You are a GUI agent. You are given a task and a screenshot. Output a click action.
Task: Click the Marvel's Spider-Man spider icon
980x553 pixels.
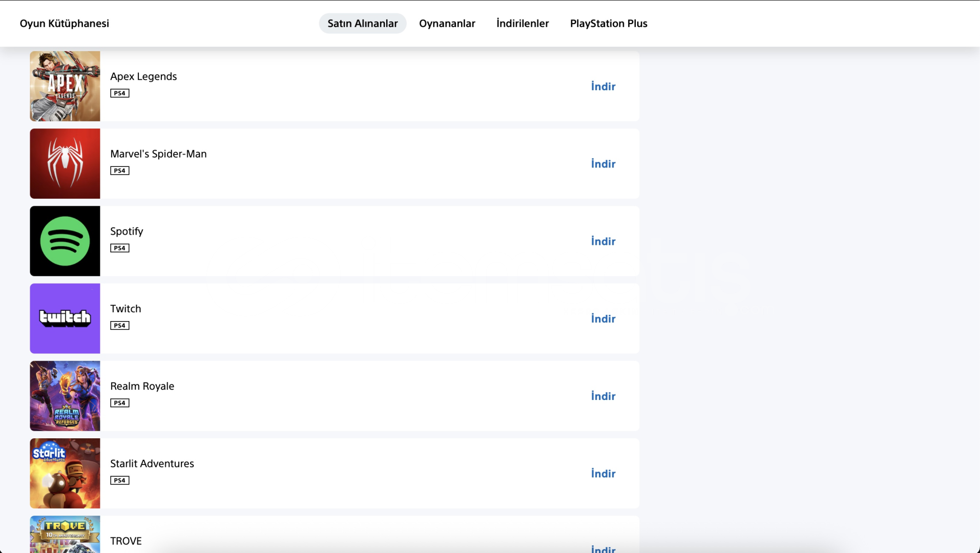point(65,164)
